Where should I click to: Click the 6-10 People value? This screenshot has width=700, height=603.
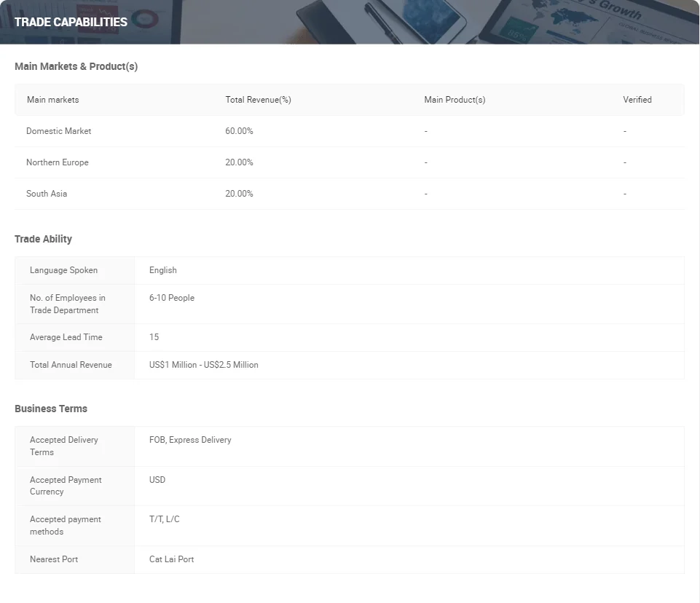click(172, 298)
